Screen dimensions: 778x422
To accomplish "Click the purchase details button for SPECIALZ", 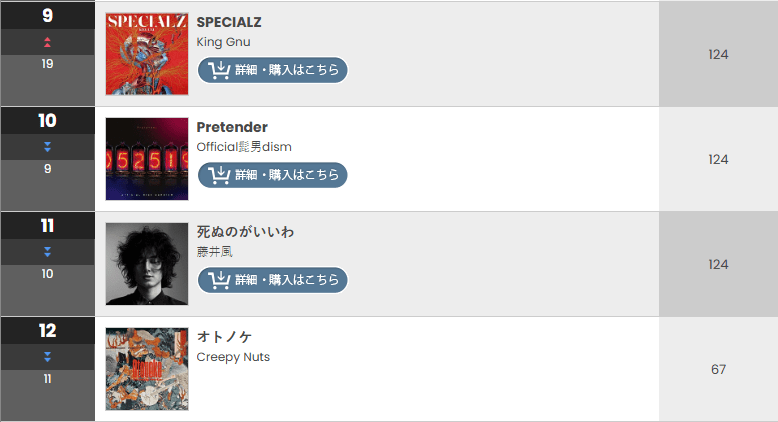I will [x=273, y=70].
